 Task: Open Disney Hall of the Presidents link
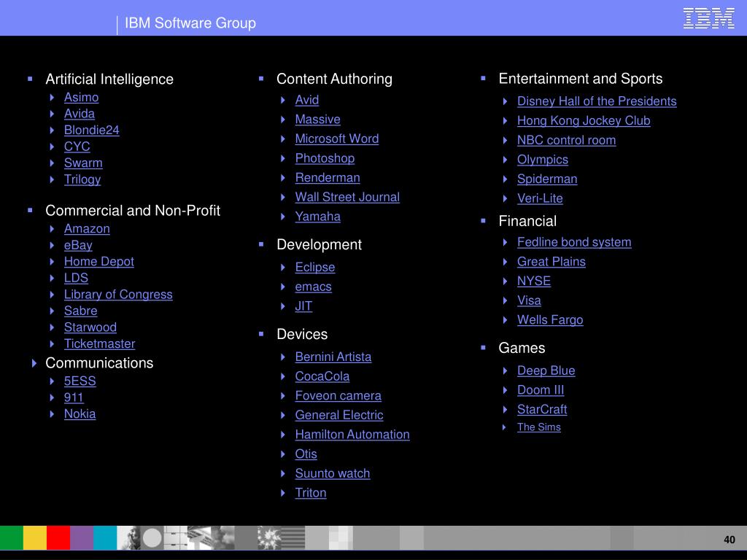coord(597,101)
